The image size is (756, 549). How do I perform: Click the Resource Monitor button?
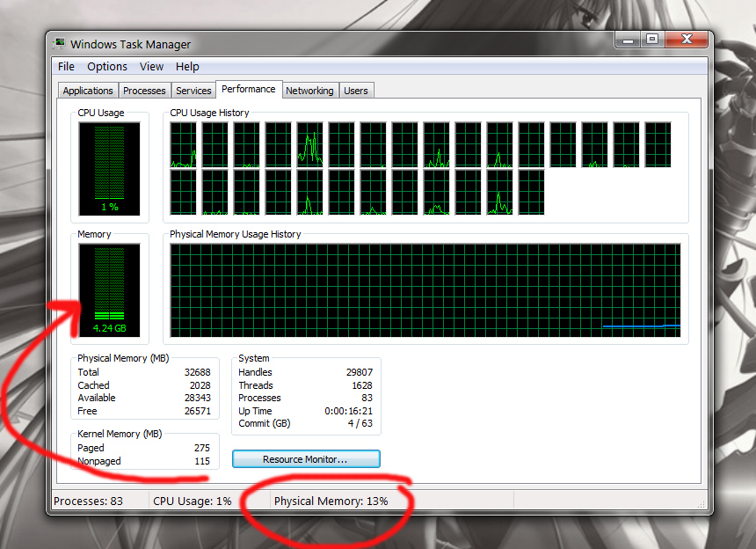click(306, 459)
